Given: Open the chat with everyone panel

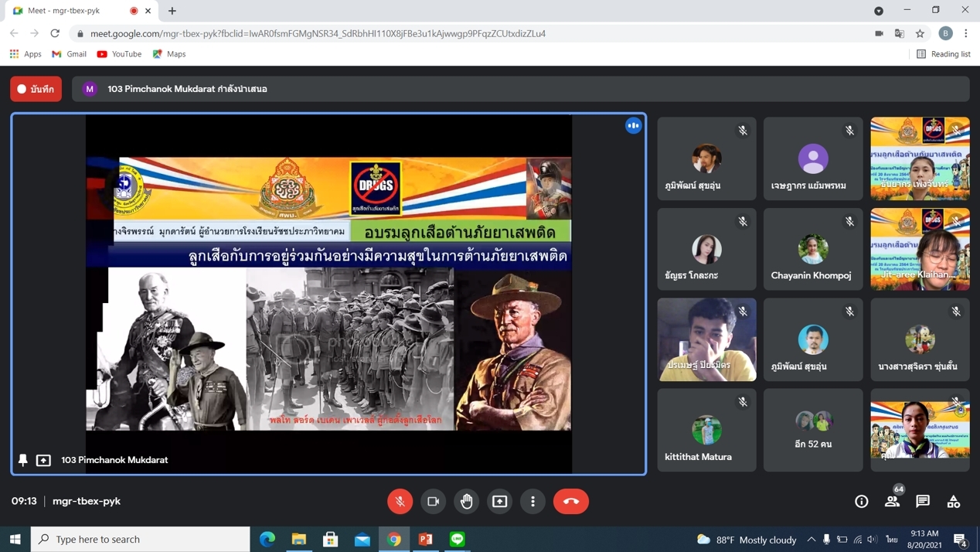Looking at the screenshot, I should tap(923, 501).
